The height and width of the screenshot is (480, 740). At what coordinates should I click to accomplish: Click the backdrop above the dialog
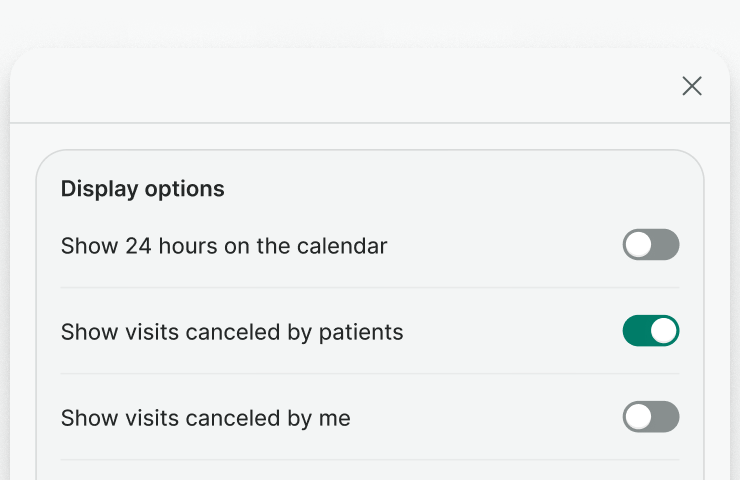point(370,22)
